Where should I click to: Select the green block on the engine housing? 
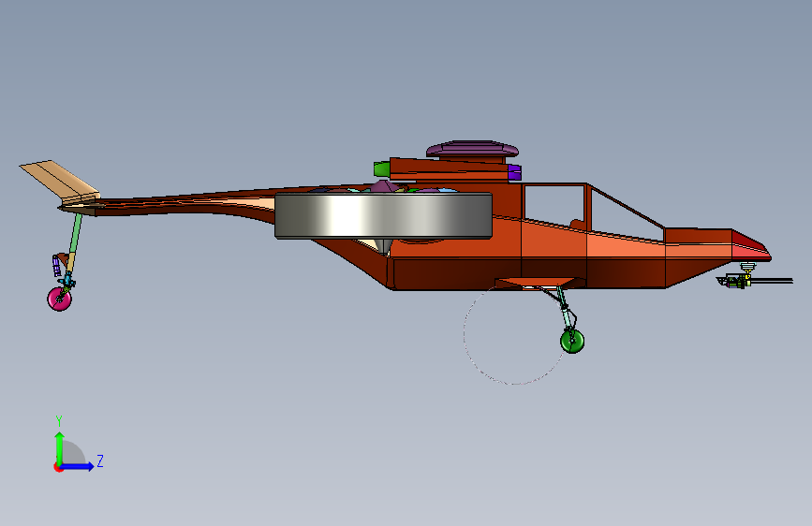[382, 168]
